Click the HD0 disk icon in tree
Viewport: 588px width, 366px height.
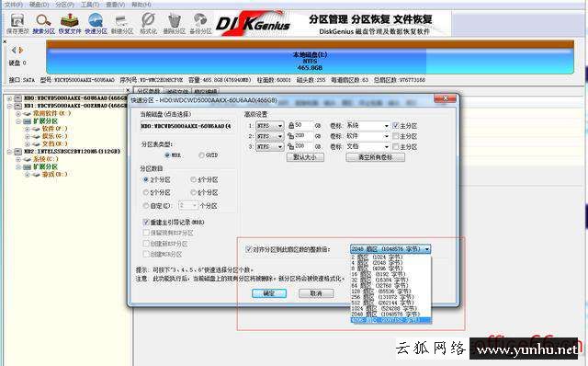click(x=18, y=98)
